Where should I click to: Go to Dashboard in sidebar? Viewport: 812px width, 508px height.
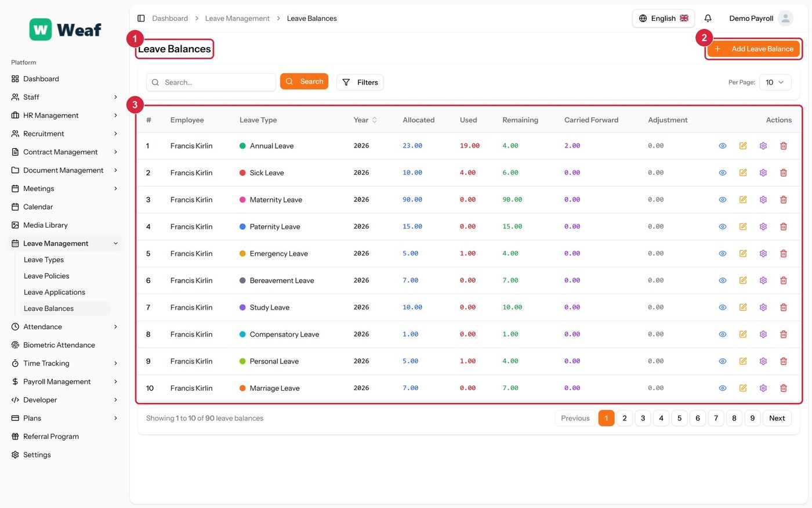click(64, 79)
